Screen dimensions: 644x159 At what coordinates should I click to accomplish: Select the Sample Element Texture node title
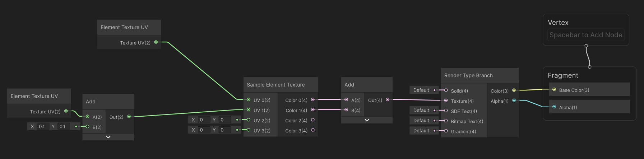(x=275, y=85)
